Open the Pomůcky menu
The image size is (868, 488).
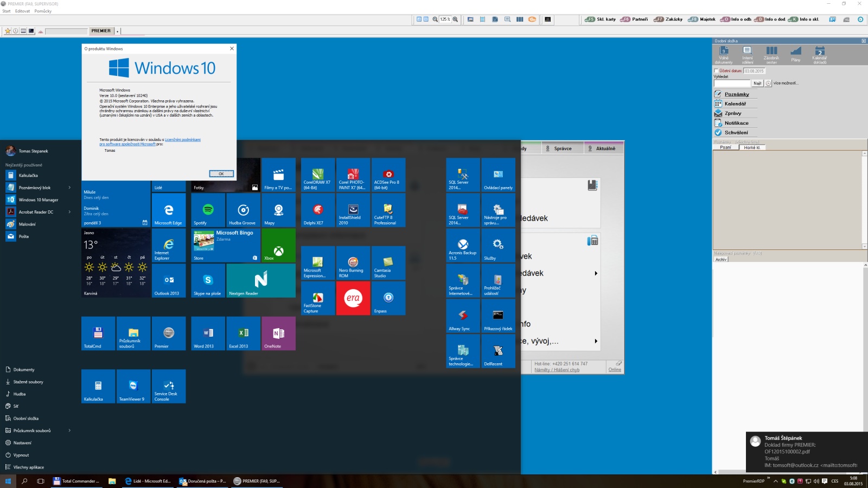coord(43,11)
